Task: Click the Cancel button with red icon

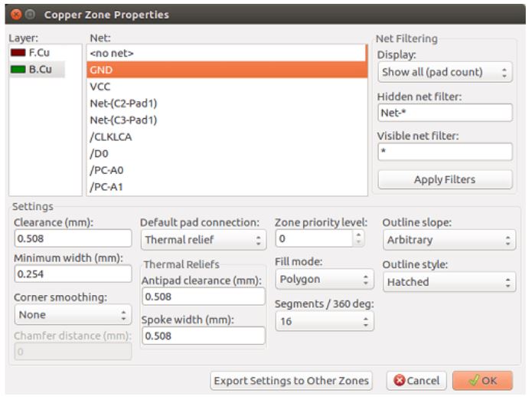Action: (x=416, y=381)
